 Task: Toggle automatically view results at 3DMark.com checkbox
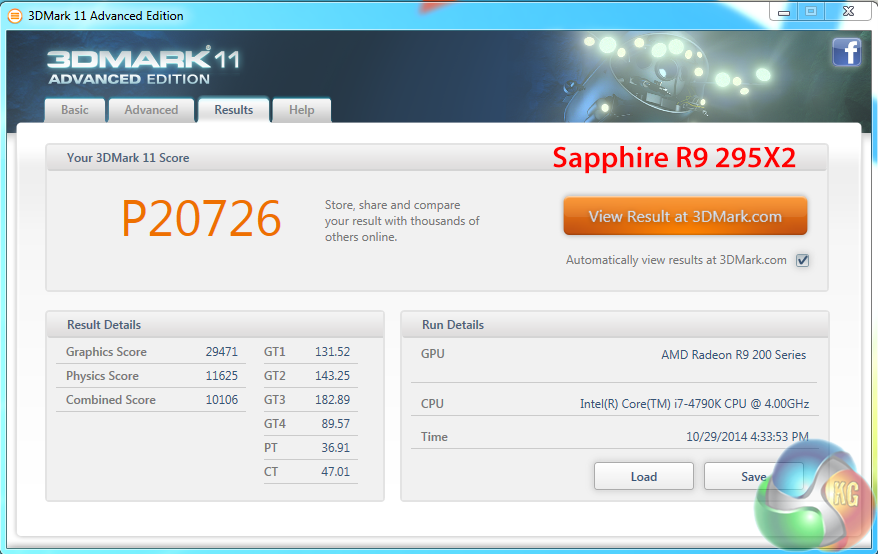802,260
